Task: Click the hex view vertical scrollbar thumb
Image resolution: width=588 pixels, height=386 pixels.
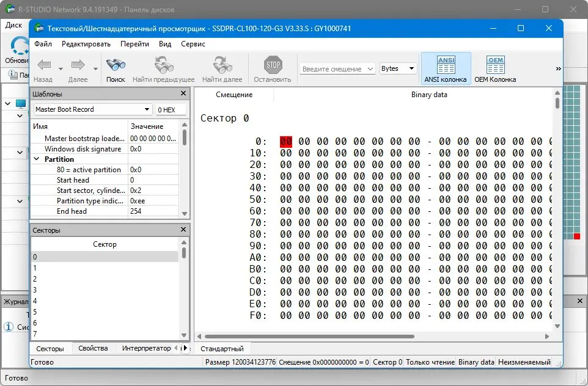Action: pos(557,103)
